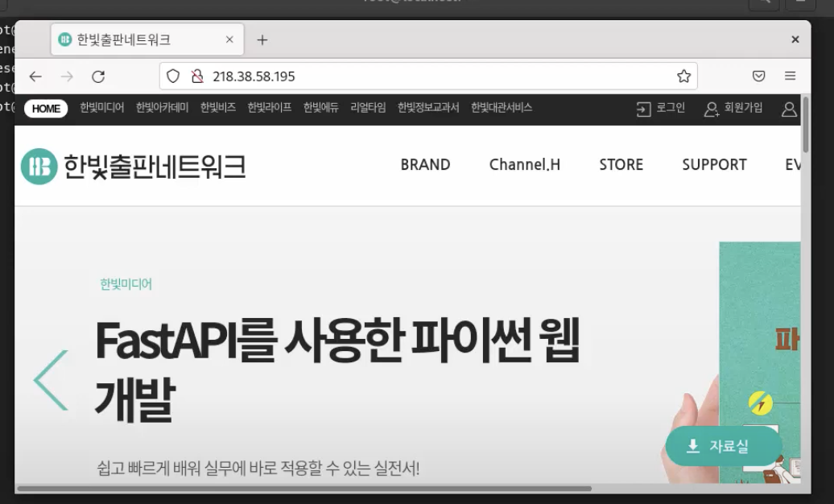The image size is (834, 504).
Task: Show the previous banner slide arrow
Action: click(51, 380)
